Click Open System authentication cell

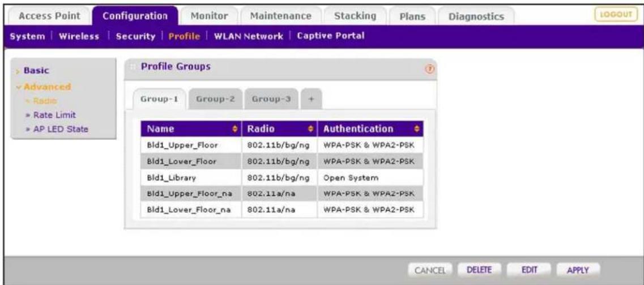click(370, 177)
